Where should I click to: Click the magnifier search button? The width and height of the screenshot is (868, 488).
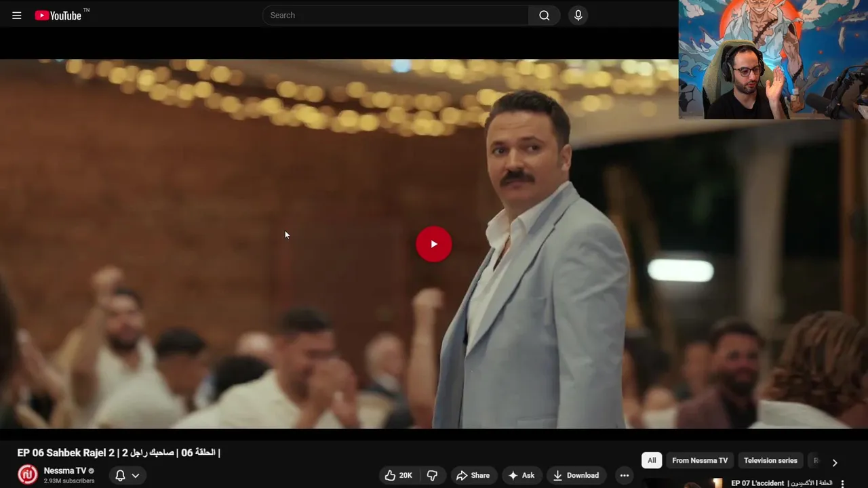click(x=545, y=16)
